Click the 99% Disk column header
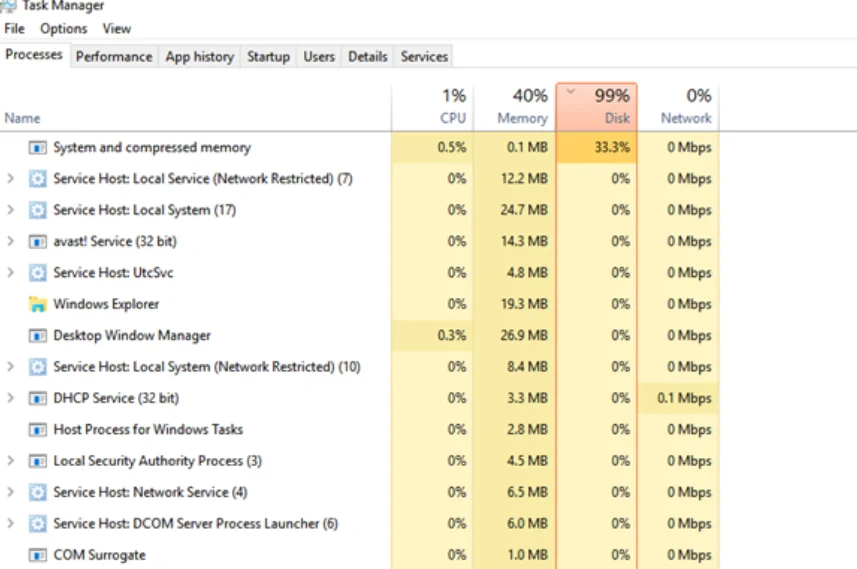Viewport: 857px width, 569px height. point(596,107)
